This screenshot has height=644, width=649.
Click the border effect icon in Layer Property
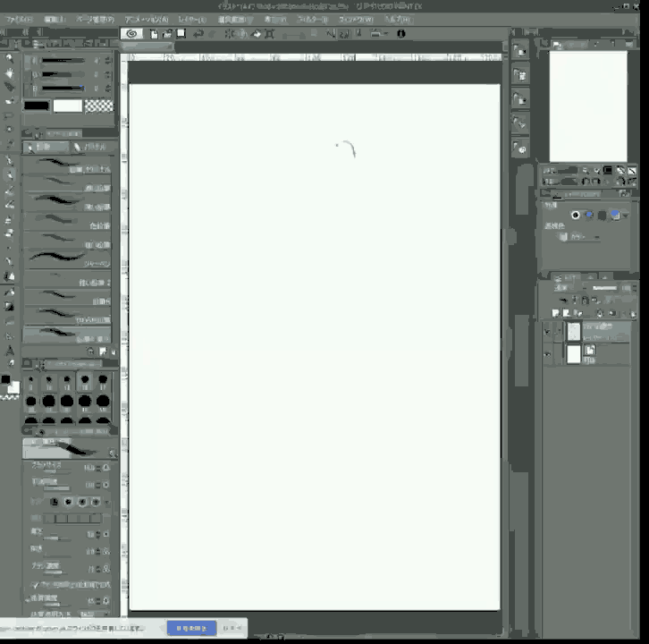pyautogui.click(x=576, y=215)
